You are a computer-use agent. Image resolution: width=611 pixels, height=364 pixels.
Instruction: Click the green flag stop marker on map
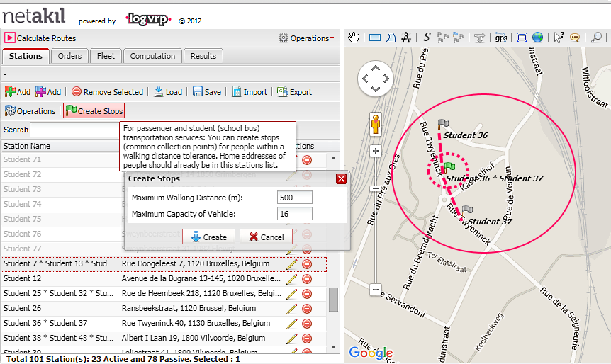(x=449, y=167)
